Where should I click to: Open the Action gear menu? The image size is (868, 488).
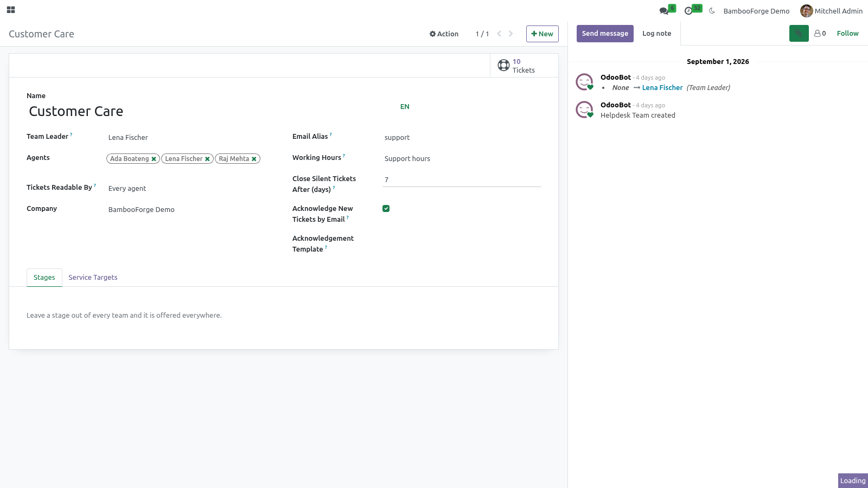pyautogui.click(x=444, y=34)
